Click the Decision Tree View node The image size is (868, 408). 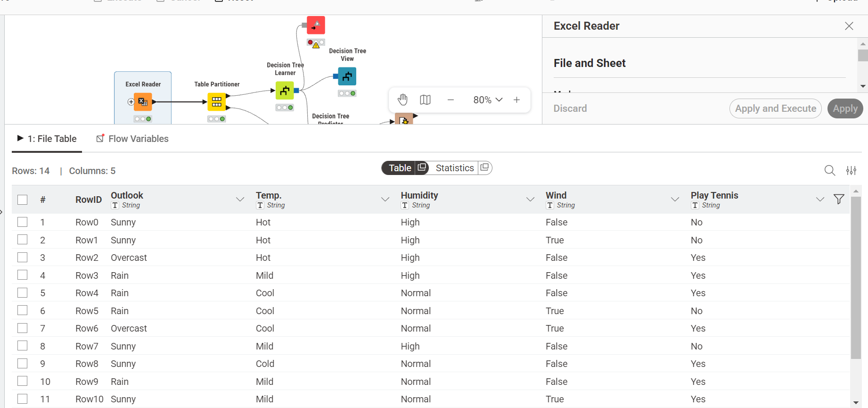point(347,76)
